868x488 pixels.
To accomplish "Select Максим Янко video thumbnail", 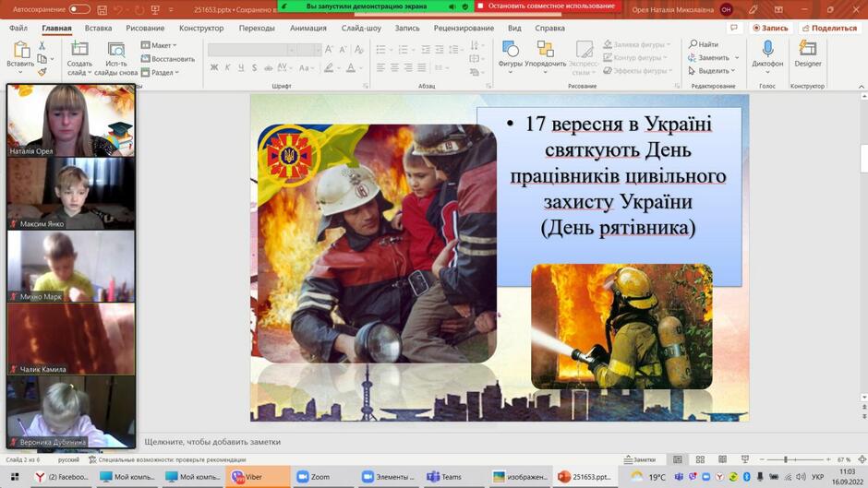I will pos(71,194).
